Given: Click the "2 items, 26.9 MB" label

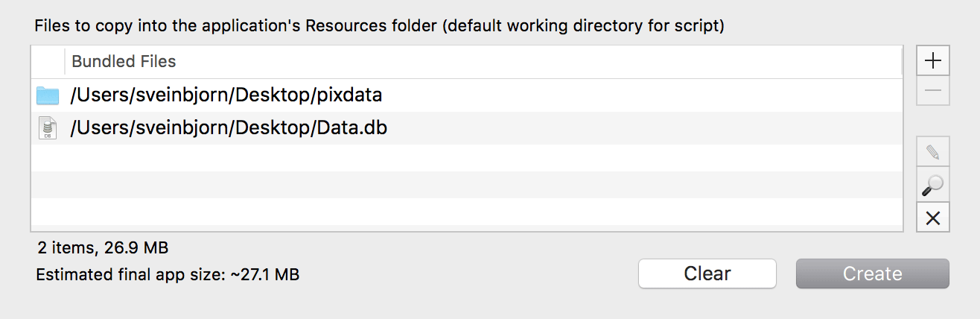Looking at the screenshot, I should coord(103,247).
